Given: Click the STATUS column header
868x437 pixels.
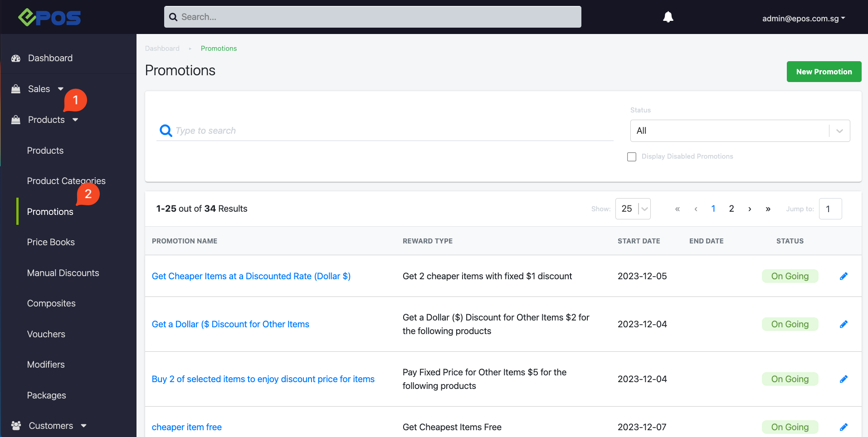Looking at the screenshot, I should pos(790,241).
